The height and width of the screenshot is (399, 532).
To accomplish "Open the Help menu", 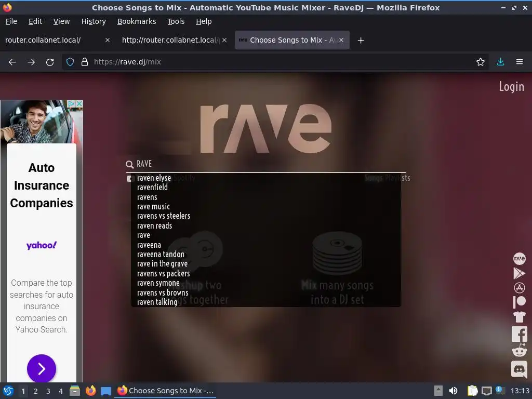I will click(204, 21).
